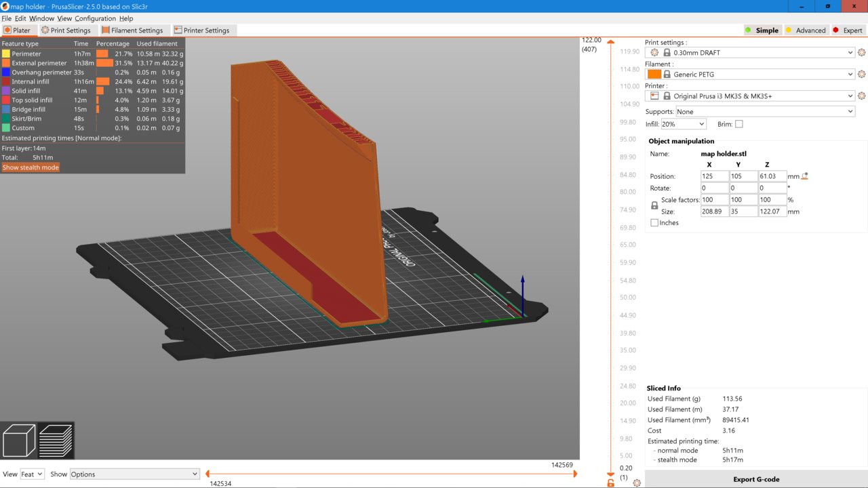Click Bridge infill legend color square
This screenshot has height=488, width=868.
(x=5, y=109)
